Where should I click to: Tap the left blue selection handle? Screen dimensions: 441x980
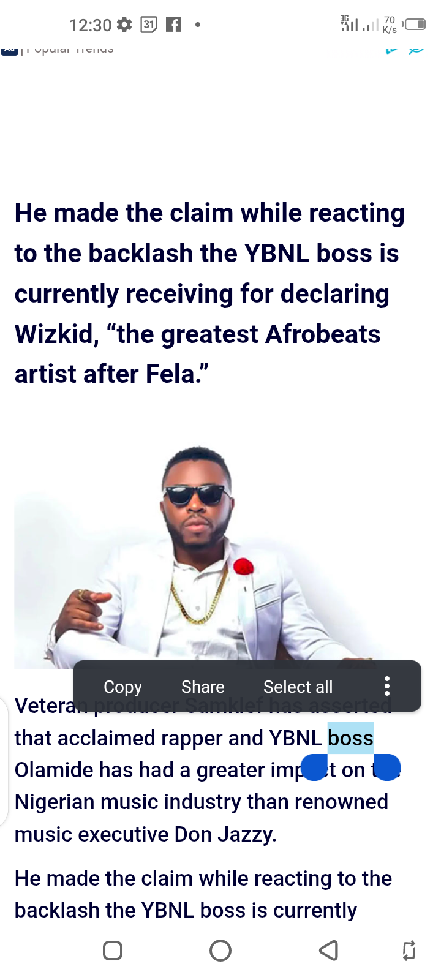(315, 767)
